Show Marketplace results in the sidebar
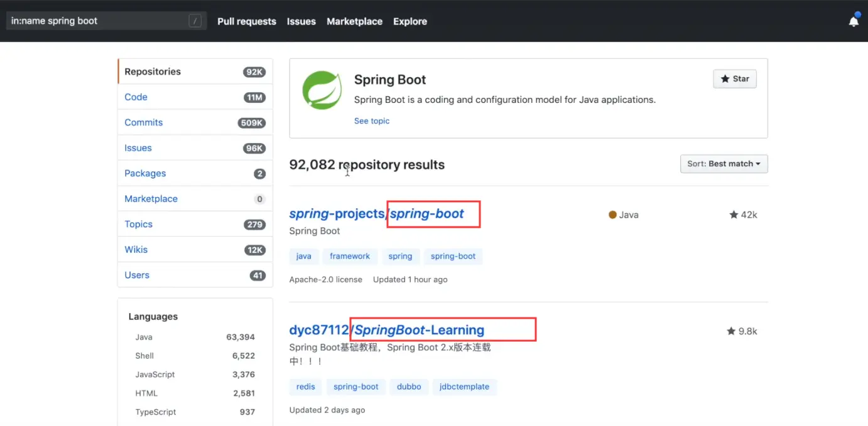 click(x=195, y=199)
